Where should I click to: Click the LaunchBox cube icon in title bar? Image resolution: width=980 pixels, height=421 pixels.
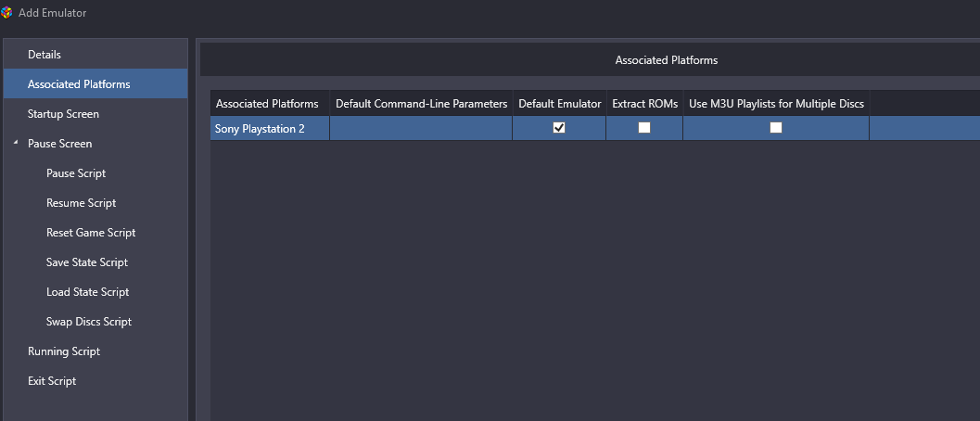tap(6, 12)
